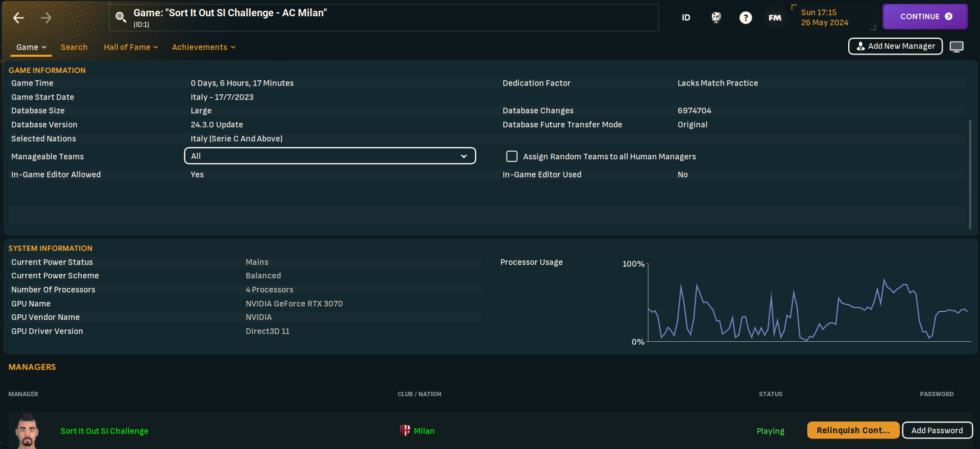The height and width of the screenshot is (449, 980).
Task: Click the MANAGER column header
Action: click(24, 394)
